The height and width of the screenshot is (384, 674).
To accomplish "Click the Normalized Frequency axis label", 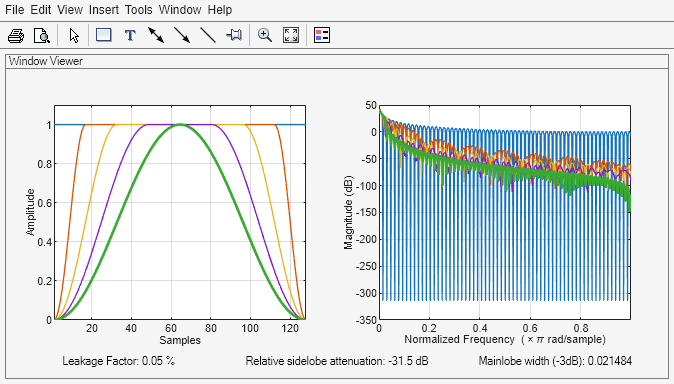I will [505, 339].
